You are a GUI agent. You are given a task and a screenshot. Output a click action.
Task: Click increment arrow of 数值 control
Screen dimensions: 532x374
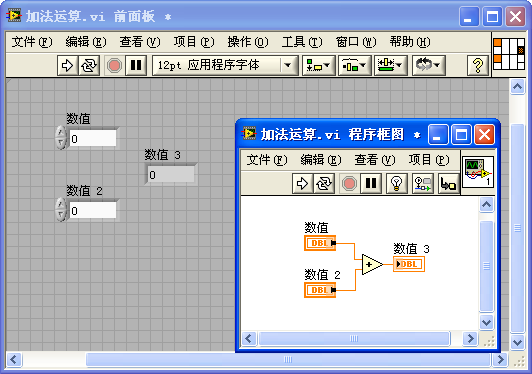(x=61, y=132)
